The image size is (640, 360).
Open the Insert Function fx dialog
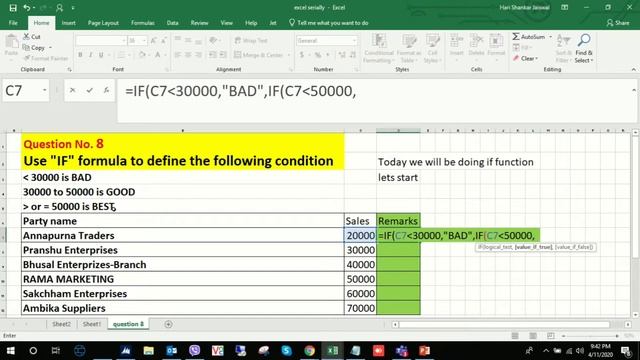tap(106, 90)
